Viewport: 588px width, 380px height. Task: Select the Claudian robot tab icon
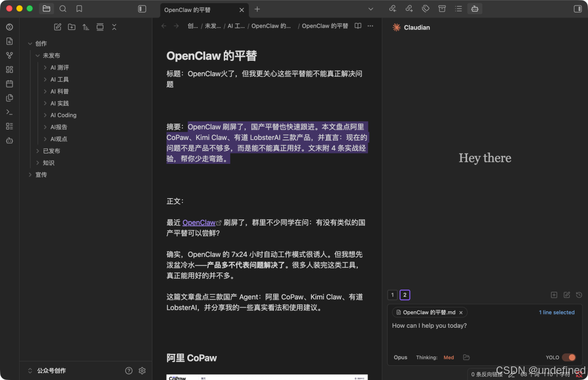click(475, 9)
